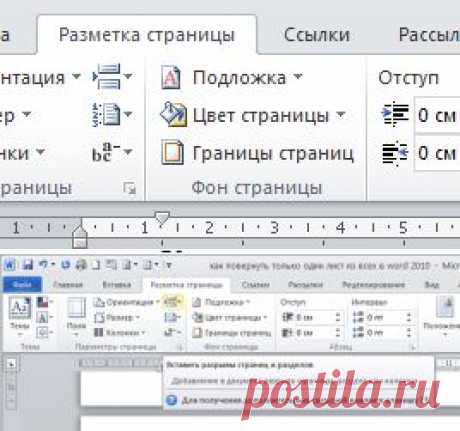The image size is (460, 431).
Task: Click the Hyphenation icon in the small ribbon
Action: pos(173,332)
